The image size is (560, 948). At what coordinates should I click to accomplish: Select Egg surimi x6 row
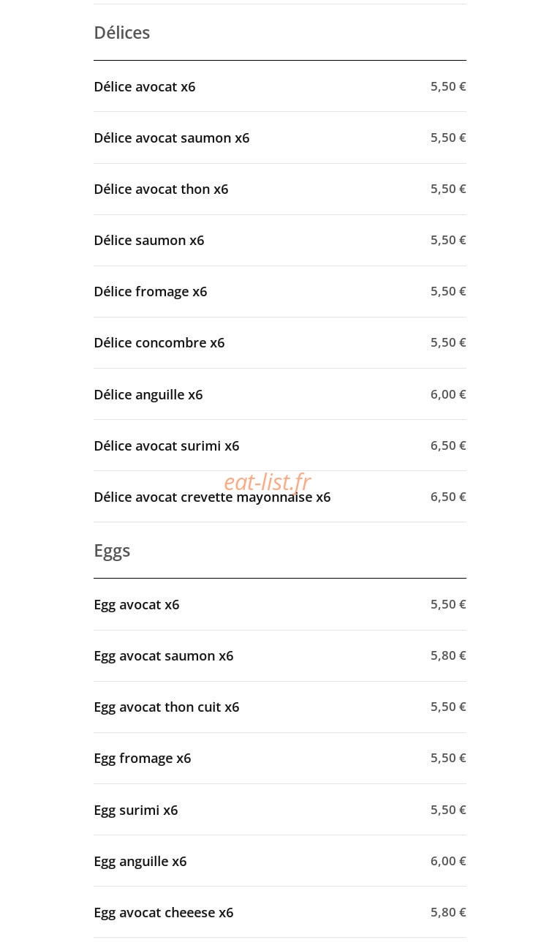(x=280, y=810)
